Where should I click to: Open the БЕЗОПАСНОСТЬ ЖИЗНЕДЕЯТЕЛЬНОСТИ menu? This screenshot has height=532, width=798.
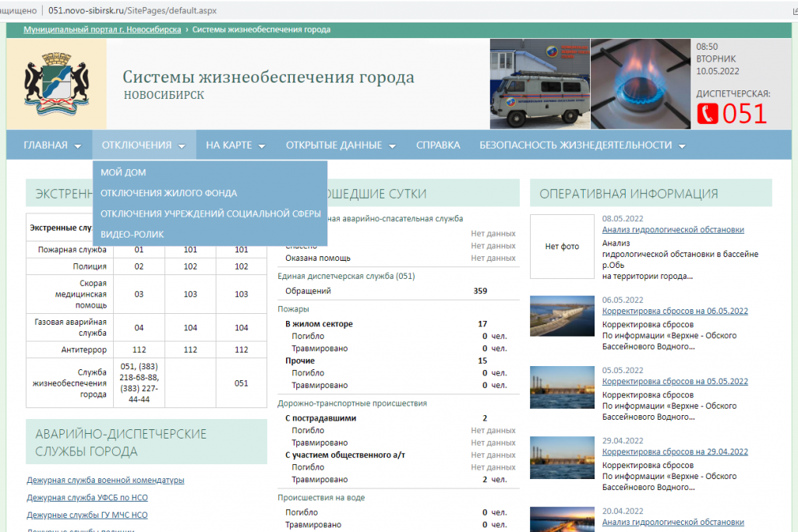click(x=576, y=146)
